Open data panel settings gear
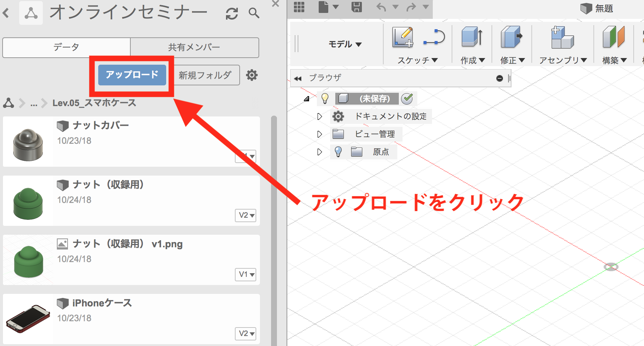644x346 pixels. 252,75
